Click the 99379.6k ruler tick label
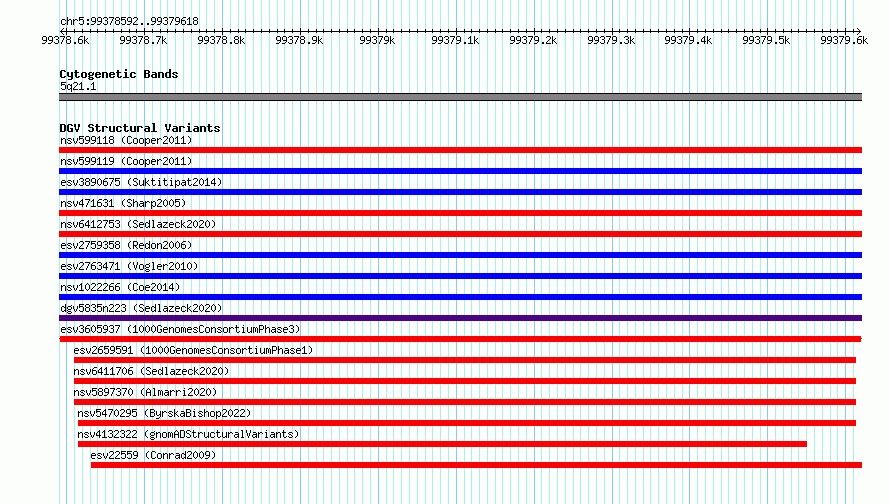 (844, 40)
